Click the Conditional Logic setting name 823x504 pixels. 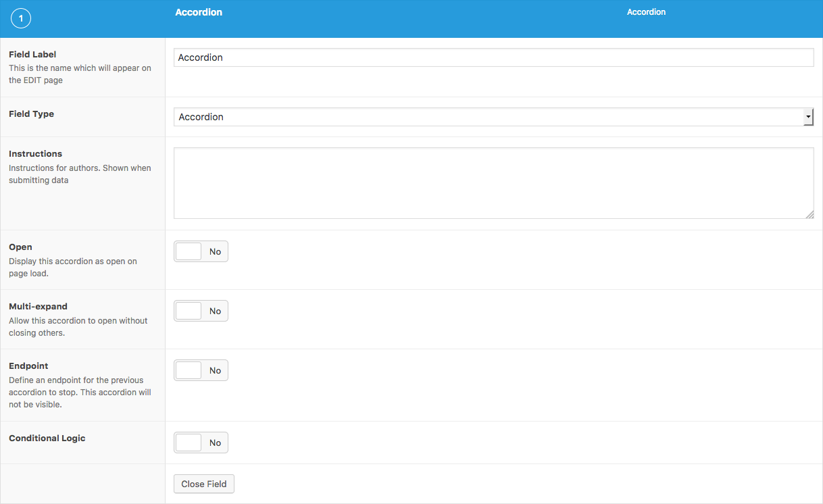[47, 438]
